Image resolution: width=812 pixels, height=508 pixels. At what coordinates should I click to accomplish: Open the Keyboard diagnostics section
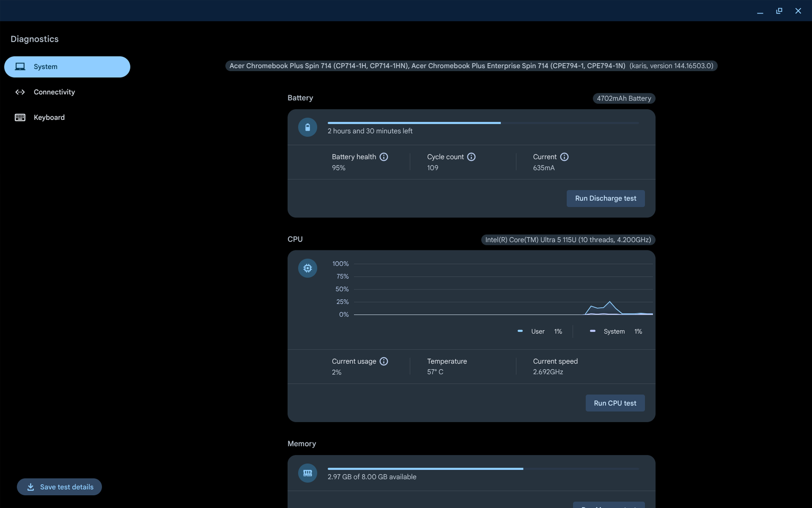point(49,117)
